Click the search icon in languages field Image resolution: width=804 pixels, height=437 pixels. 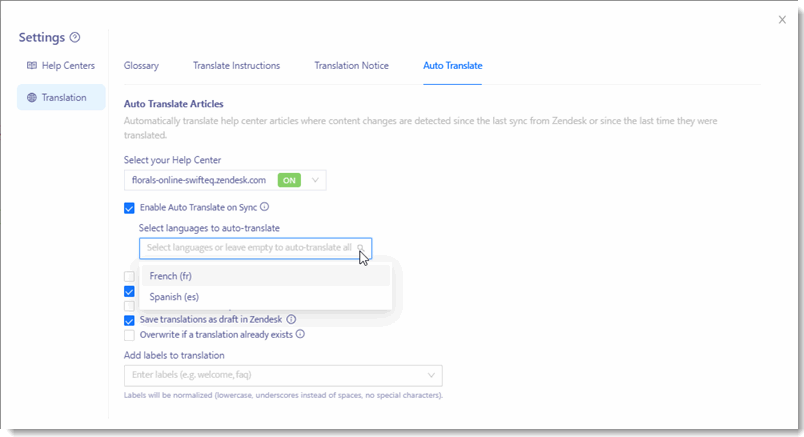point(361,248)
